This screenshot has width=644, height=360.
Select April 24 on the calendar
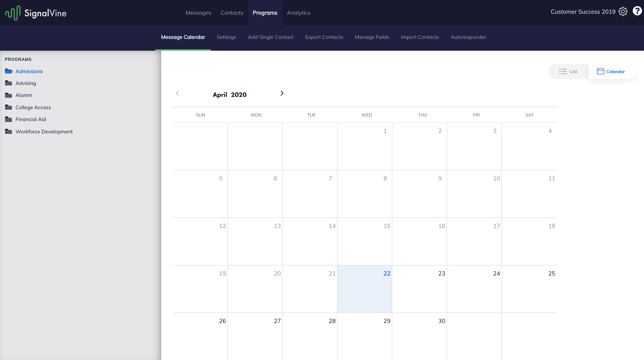click(x=474, y=289)
